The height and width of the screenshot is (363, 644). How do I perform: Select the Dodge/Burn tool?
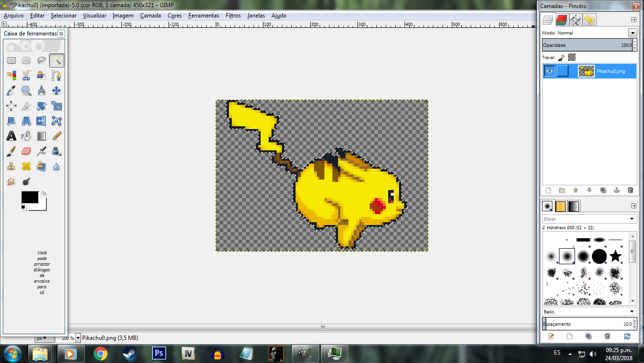[x=26, y=181]
